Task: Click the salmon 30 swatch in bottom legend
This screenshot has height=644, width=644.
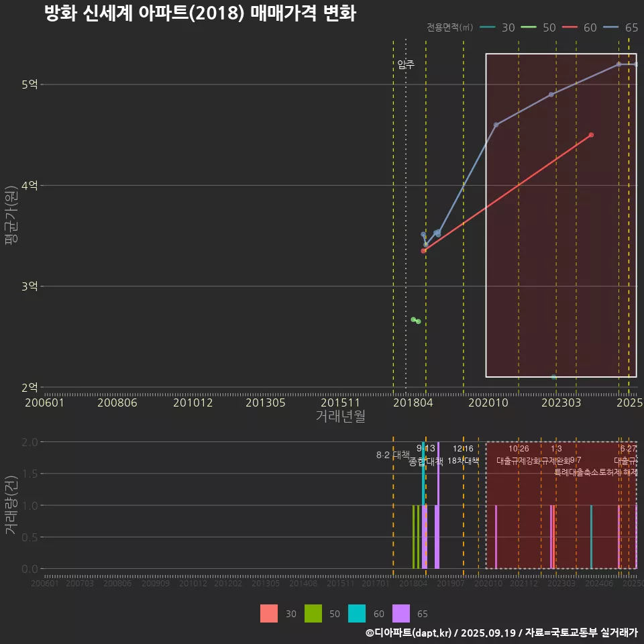Action: coord(269,613)
